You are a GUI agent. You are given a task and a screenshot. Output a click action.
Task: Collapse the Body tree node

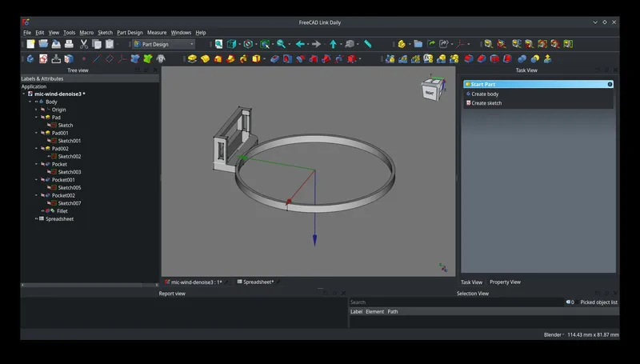[x=30, y=102]
